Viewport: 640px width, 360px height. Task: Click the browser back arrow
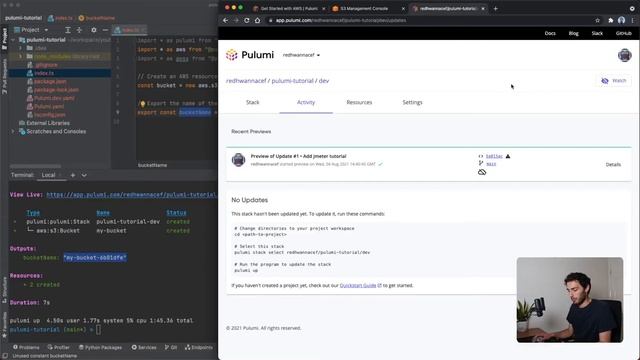tap(225, 20)
